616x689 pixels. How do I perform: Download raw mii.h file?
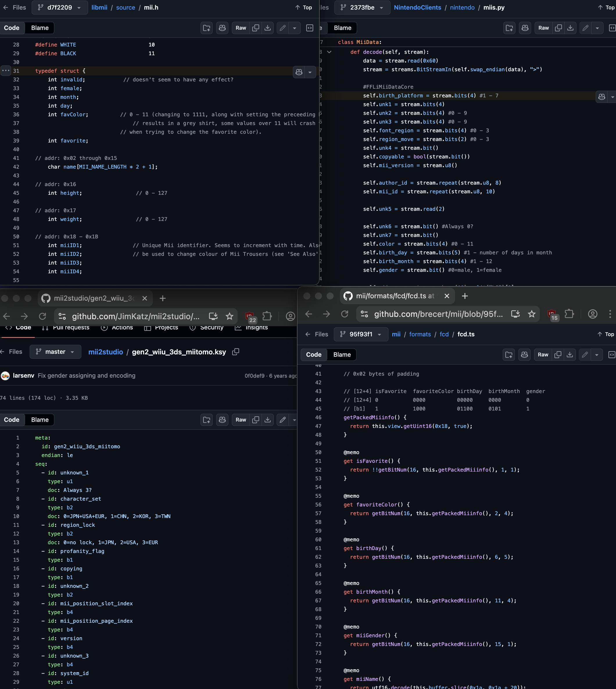point(267,28)
